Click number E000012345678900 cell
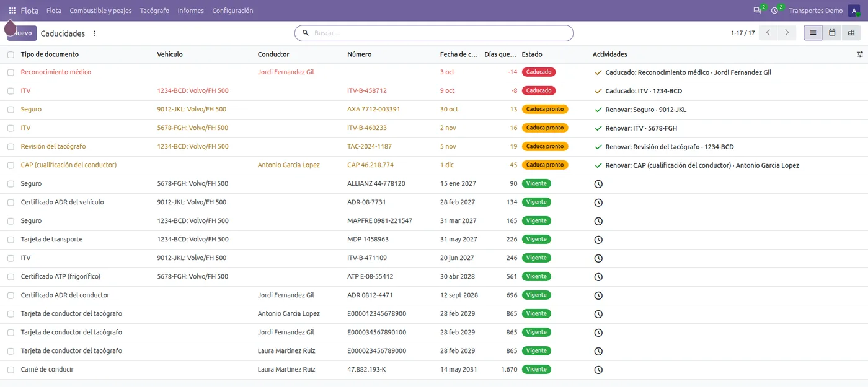868x387 pixels. [x=377, y=314]
